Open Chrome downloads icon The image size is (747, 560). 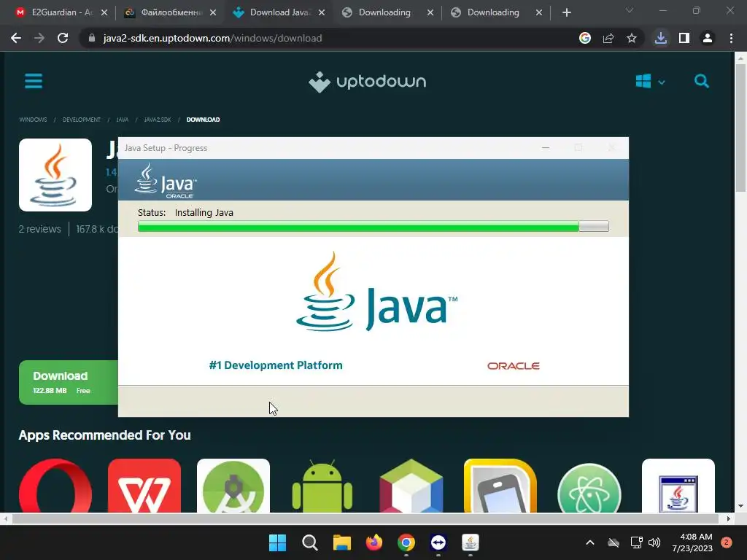[x=660, y=38]
